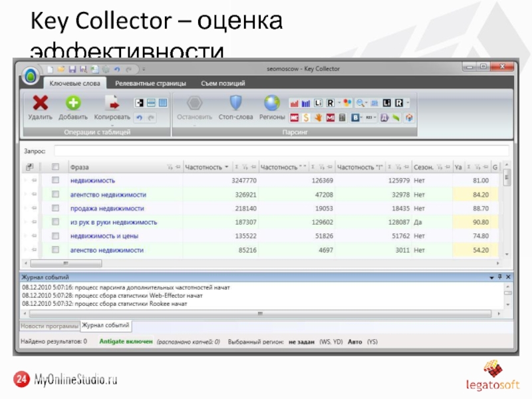Open the Новости программы bottom tab
Screen dimensions: 532x399
(x=49, y=326)
